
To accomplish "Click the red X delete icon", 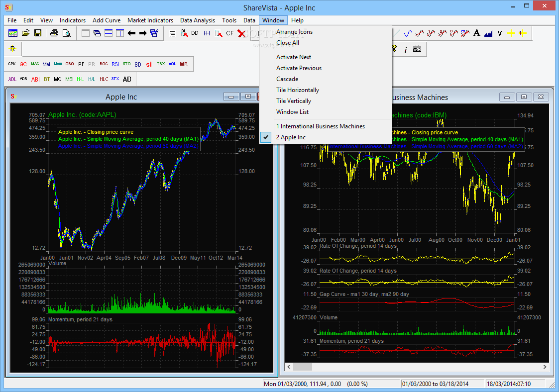I will coord(241,33).
